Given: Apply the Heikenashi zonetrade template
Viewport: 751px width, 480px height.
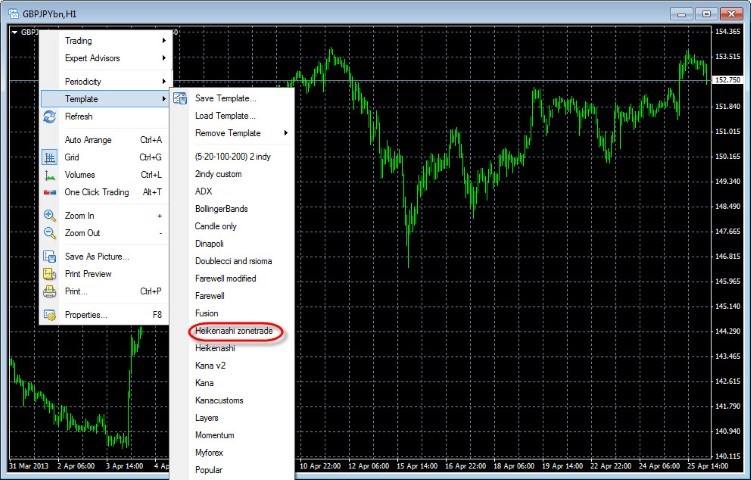Looking at the screenshot, I should click(234, 331).
